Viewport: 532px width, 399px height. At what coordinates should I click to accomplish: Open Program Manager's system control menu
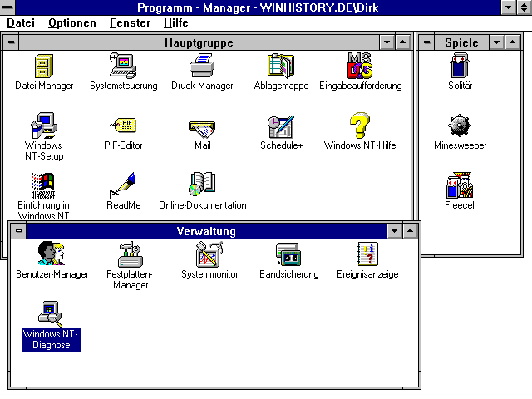[7, 7]
